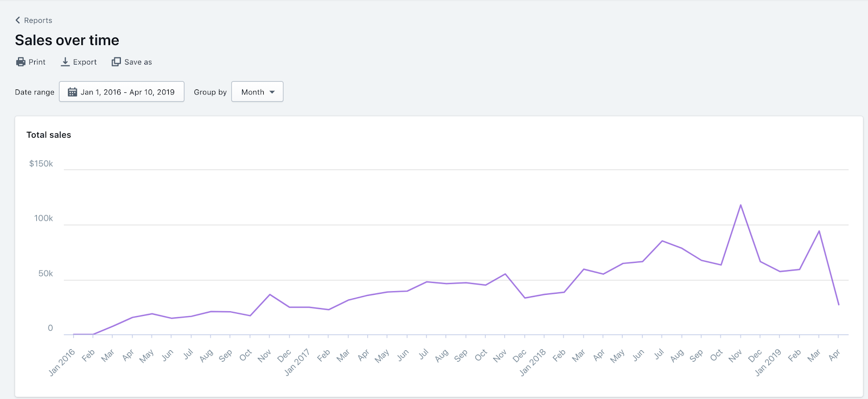Click the Jan 2018 axis label
The image size is (868, 399).
coord(533,362)
